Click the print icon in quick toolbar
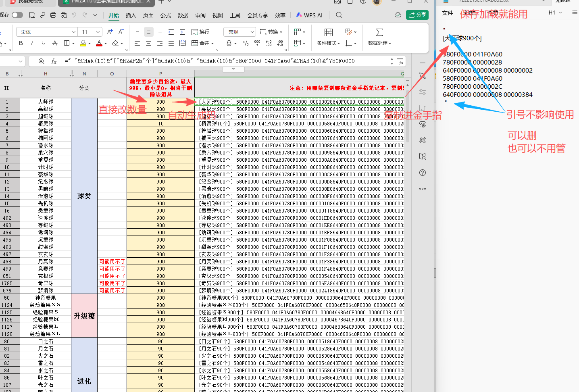Viewport: 579px width, 392px height. pyautogui.click(x=53, y=15)
